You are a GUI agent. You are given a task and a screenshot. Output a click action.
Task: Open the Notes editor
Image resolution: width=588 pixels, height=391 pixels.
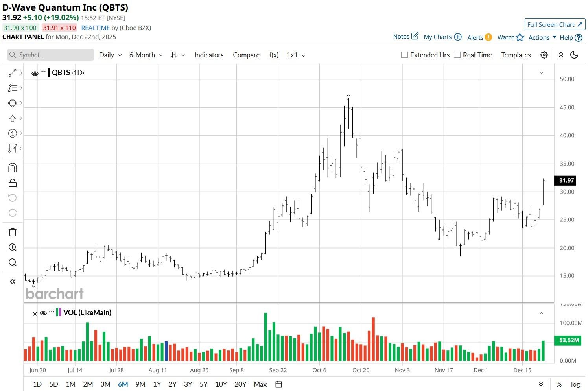click(406, 36)
